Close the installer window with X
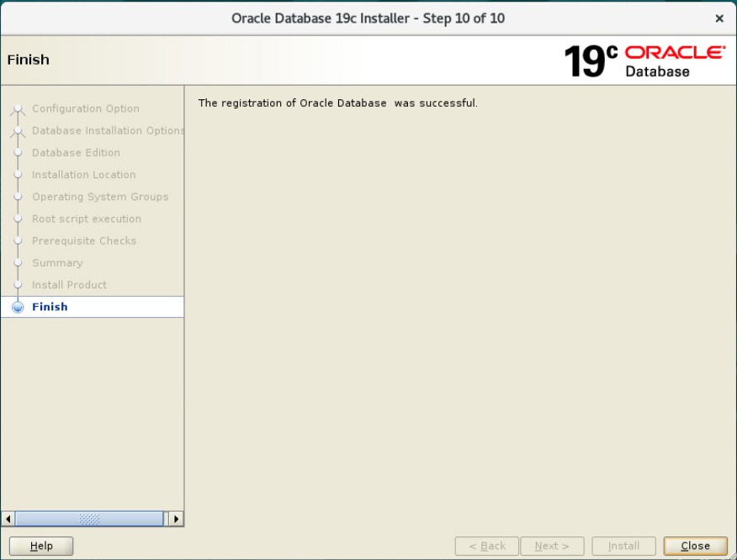The image size is (737, 560). click(719, 18)
